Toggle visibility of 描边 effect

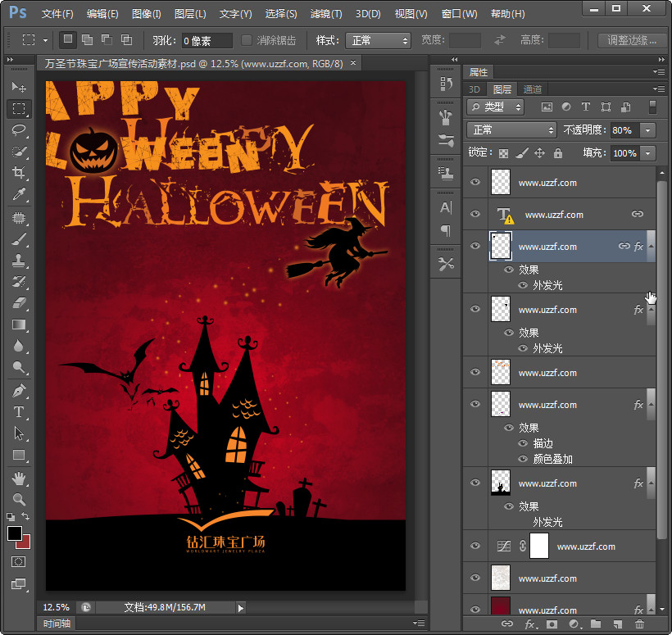click(524, 443)
